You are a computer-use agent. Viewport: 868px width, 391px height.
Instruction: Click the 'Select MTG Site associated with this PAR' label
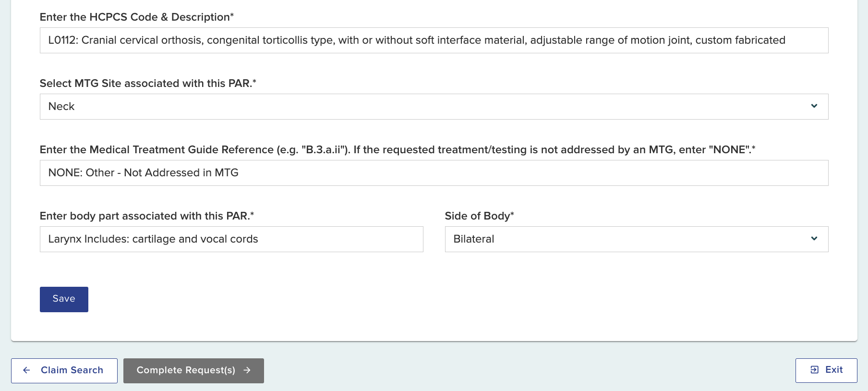pos(147,84)
